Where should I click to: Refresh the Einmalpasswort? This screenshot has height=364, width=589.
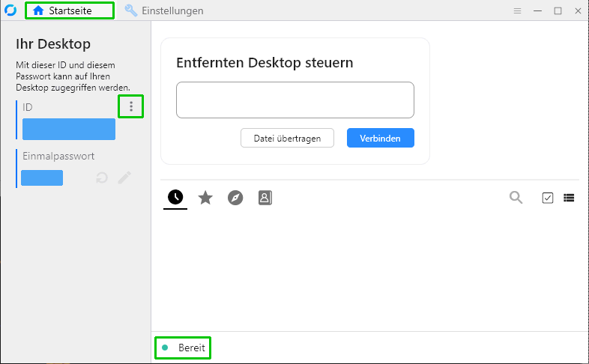102,178
